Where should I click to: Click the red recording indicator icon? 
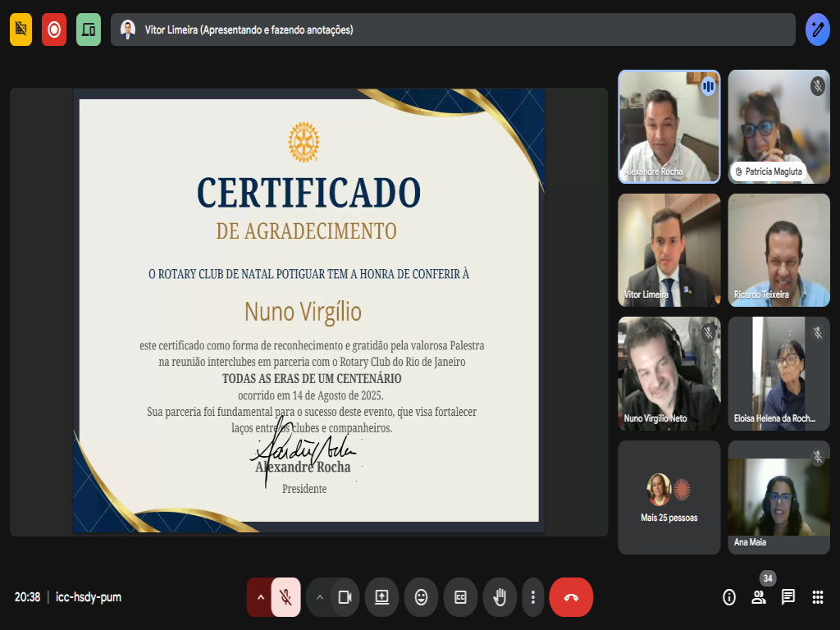tap(54, 30)
